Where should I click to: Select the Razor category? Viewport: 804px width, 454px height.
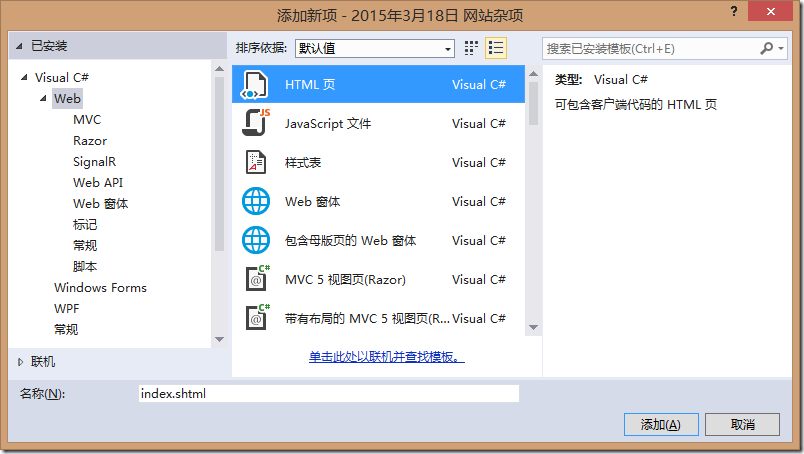[x=90, y=141]
